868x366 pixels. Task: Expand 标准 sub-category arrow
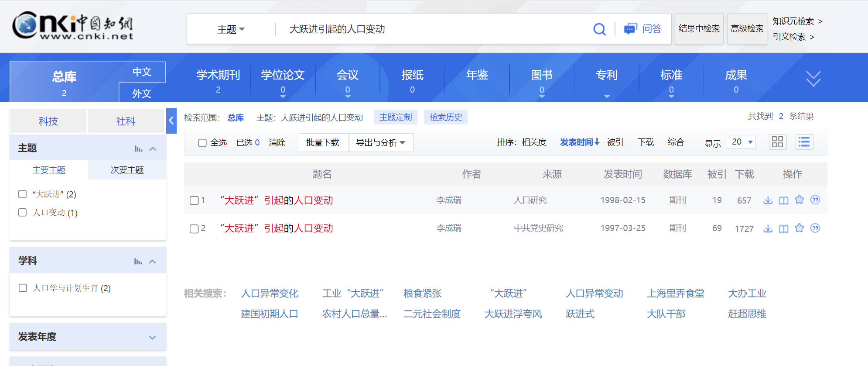tap(671, 96)
